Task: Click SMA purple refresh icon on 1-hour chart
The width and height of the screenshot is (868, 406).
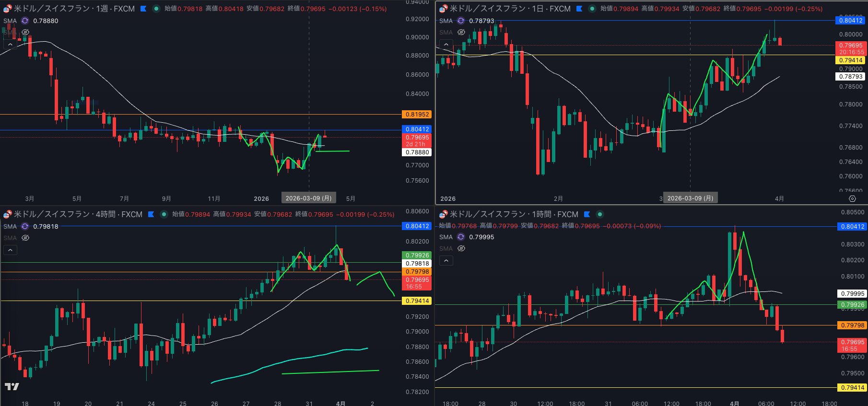Action: pyautogui.click(x=461, y=237)
